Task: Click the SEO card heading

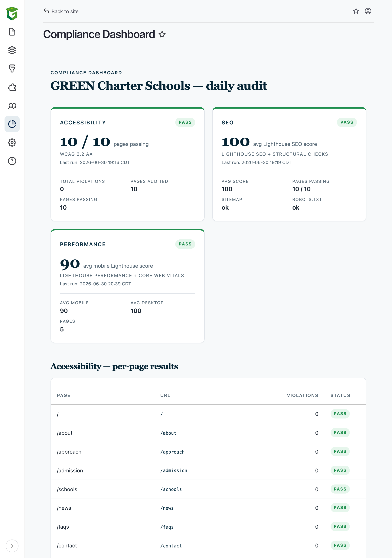Action: [227, 123]
